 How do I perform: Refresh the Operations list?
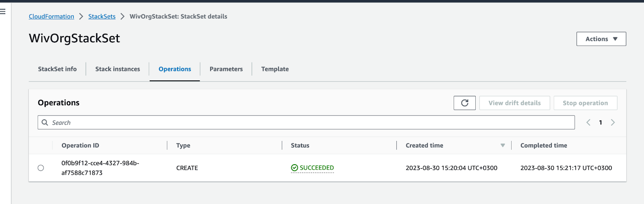coord(464,103)
